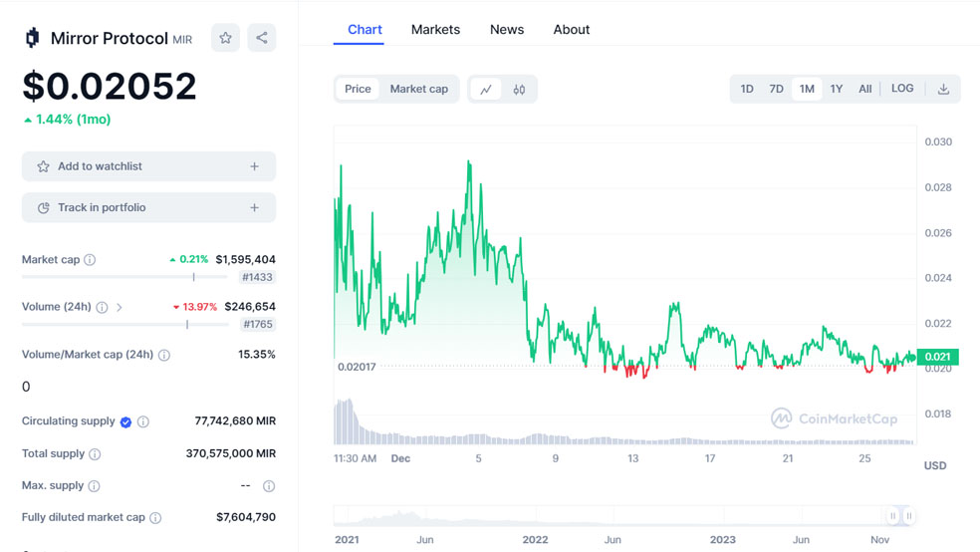The image size is (980, 552).
Task: Switch to line chart view icon
Action: point(486,90)
